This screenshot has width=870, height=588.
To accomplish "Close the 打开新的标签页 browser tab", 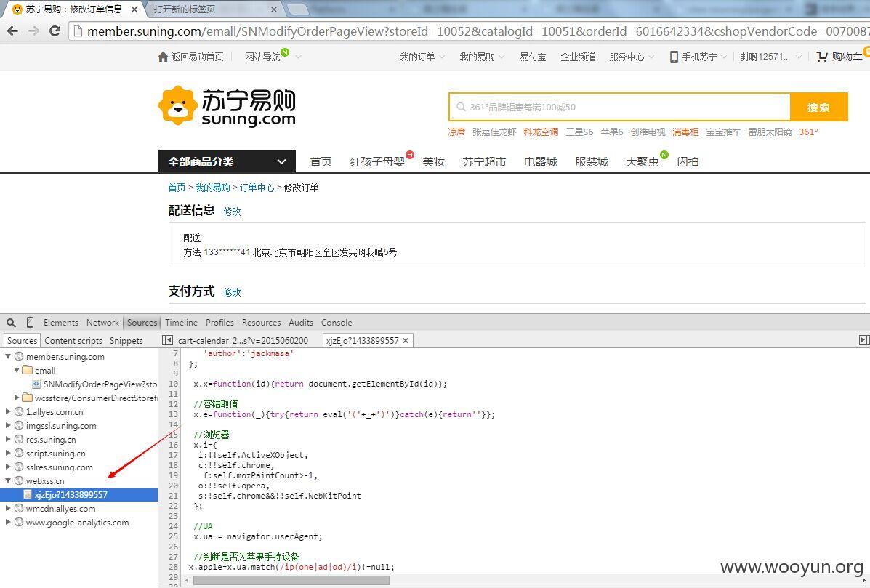I will pyautogui.click(x=273, y=9).
